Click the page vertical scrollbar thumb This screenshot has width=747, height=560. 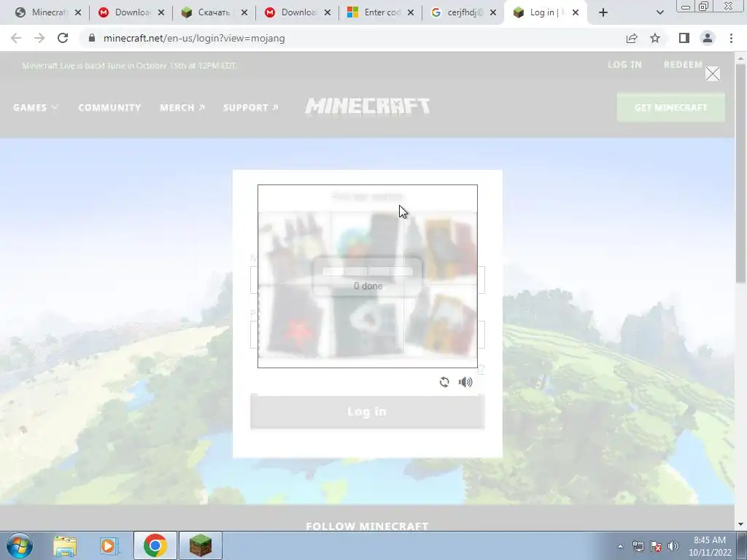coord(740,173)
